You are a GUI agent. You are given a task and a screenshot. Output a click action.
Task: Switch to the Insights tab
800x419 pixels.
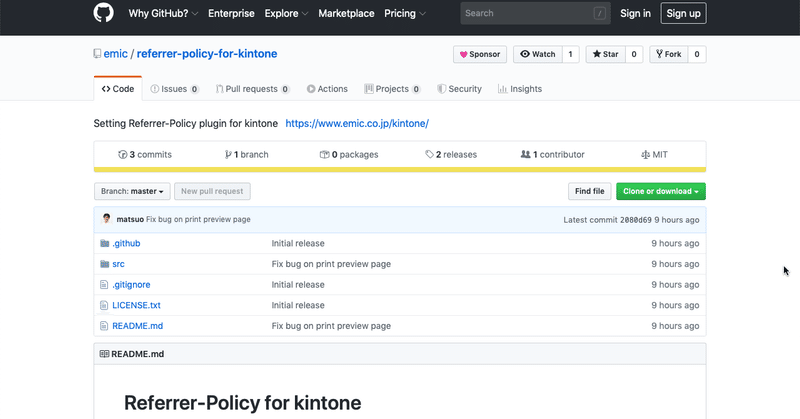[x=520, y=89]
